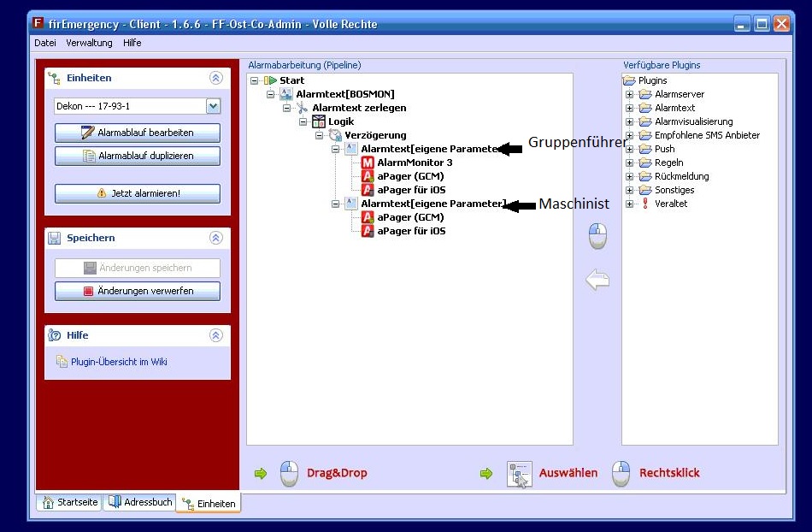Collapse the Hilfe panel chevron
This screenshot has width=812, height=532.
click(215, 335)
